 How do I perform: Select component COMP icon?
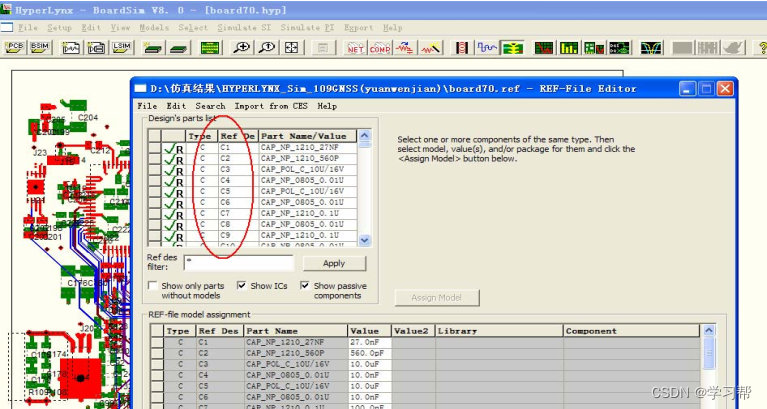tap(380, 47)
